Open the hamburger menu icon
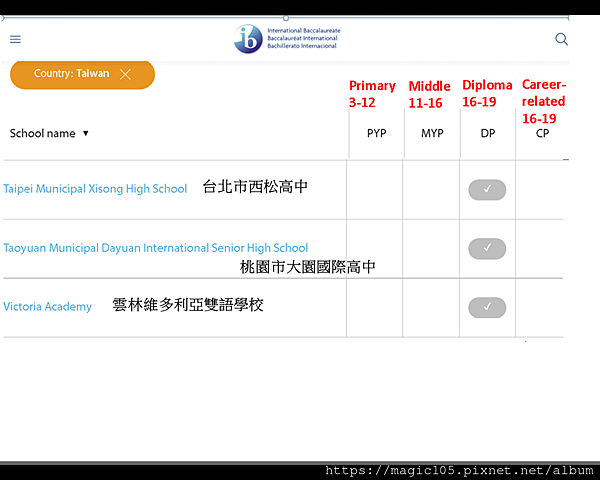Image resolution: width=600 pixels, height=480 pixels. [15, 39]
